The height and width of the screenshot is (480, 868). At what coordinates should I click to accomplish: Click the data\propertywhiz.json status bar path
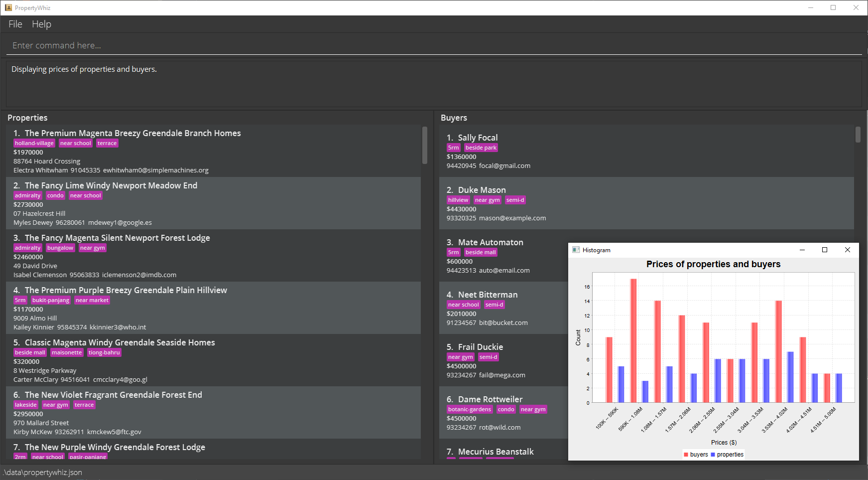[x=43, y=472]
